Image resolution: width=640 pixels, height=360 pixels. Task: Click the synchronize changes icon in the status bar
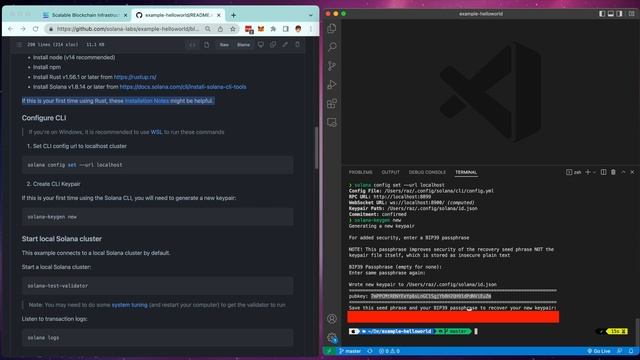click(x=370, y=351)
